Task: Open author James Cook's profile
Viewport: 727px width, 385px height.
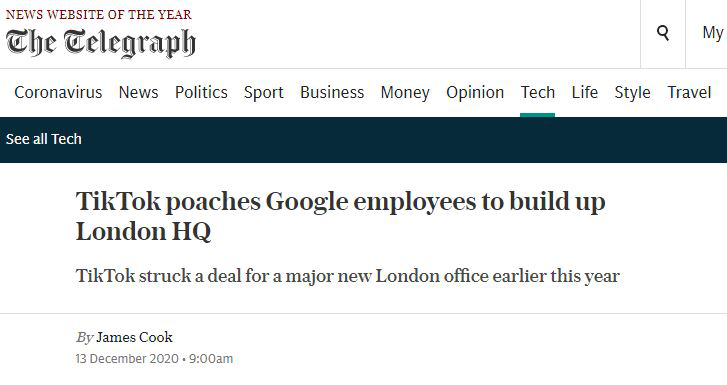Action: [x=134, y=337]
